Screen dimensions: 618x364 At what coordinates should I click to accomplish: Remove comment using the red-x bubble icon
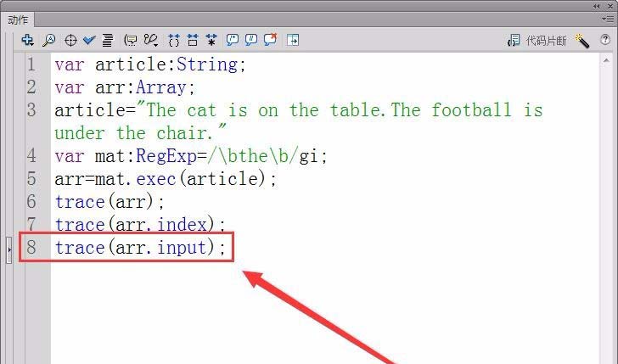click(x=270, y=39)
